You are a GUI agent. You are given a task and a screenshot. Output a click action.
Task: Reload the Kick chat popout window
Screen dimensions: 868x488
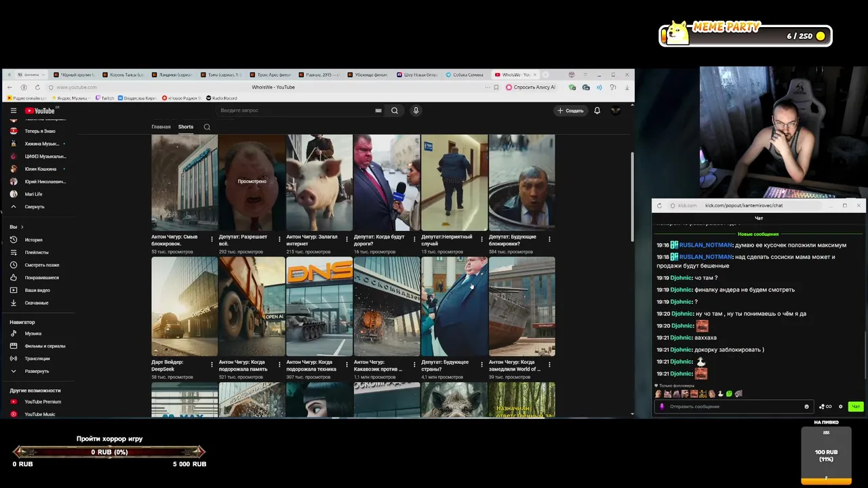tap(659, 205)
